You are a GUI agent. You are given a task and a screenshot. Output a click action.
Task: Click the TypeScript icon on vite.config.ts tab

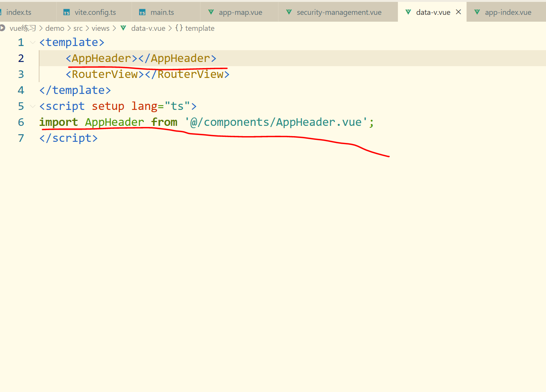[x=67, y=13]
